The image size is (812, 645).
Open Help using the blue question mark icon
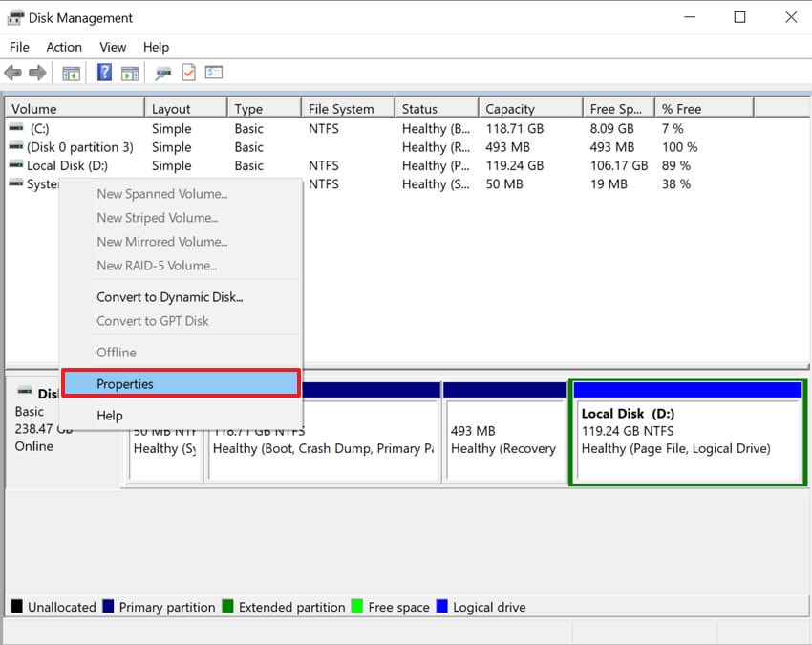click(x=102, y=73)
